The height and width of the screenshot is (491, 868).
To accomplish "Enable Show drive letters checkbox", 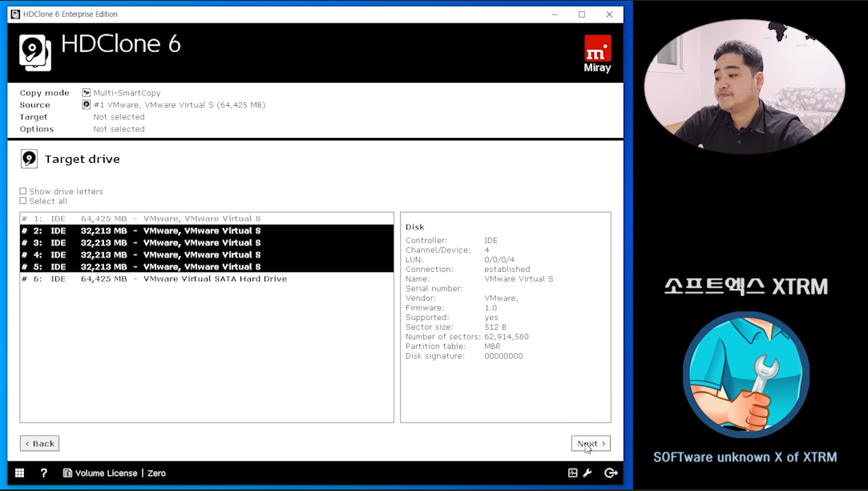I will [x=22, y=191].
